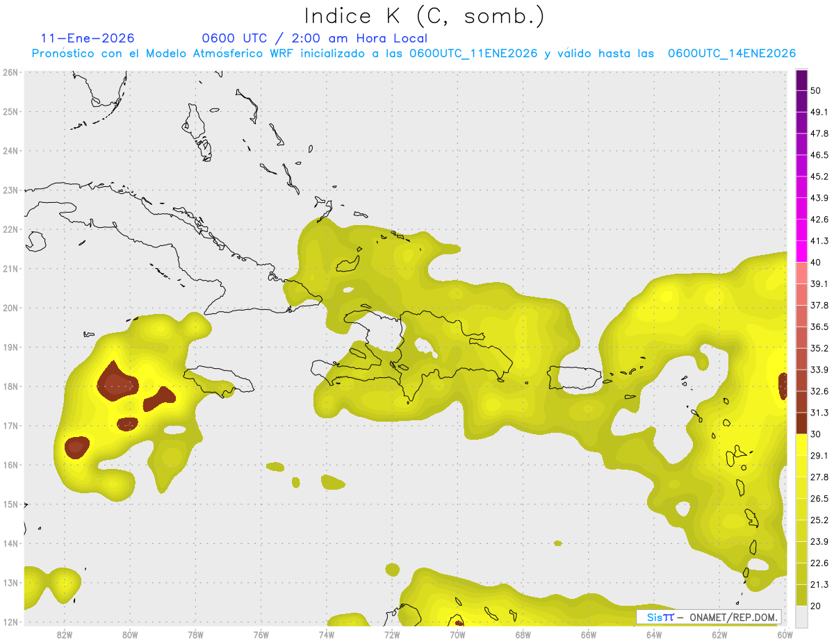The width and height of the screenshot is (834, 644).
Task: Choose the olive swatch just above 20
Action: point(801,595)
